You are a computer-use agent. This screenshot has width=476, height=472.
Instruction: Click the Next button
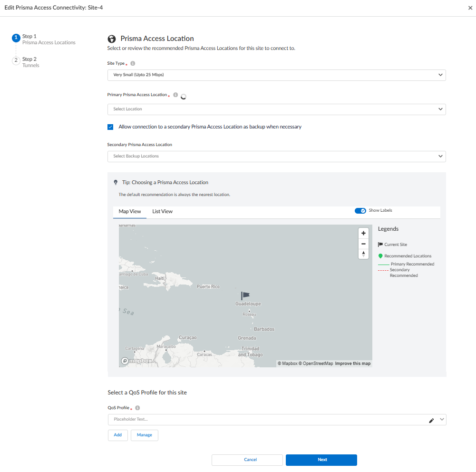321,460
